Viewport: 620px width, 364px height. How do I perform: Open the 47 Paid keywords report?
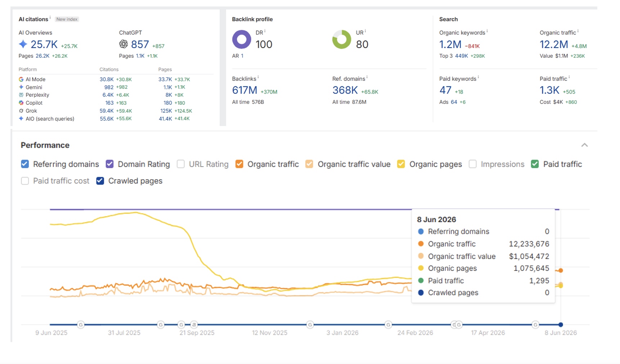(445, 90)
